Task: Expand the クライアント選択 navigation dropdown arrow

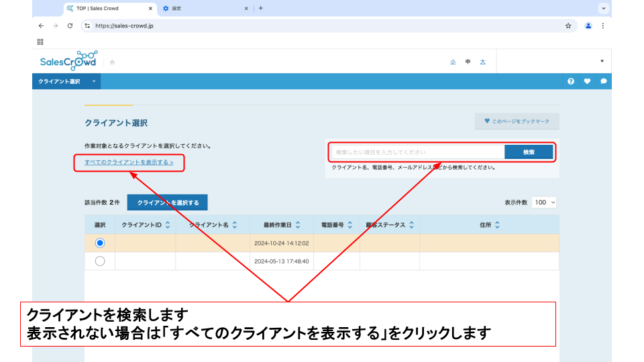Action: [94, 81]
